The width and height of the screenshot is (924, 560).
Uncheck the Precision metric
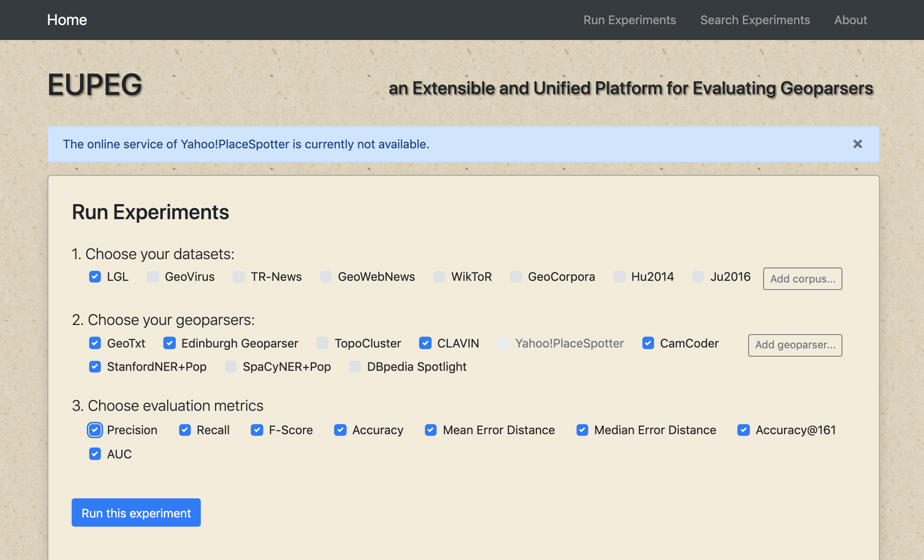[x=95, y=430]
